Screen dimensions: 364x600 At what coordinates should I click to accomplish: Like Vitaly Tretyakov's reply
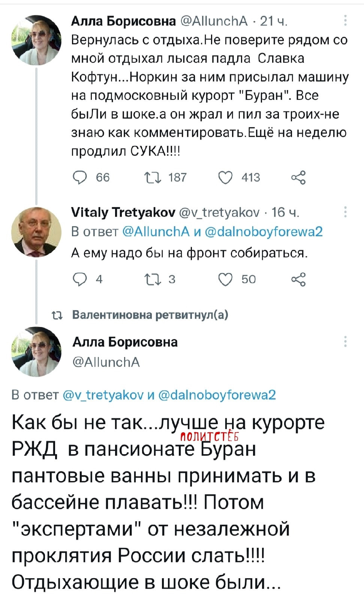pos(225,279)
